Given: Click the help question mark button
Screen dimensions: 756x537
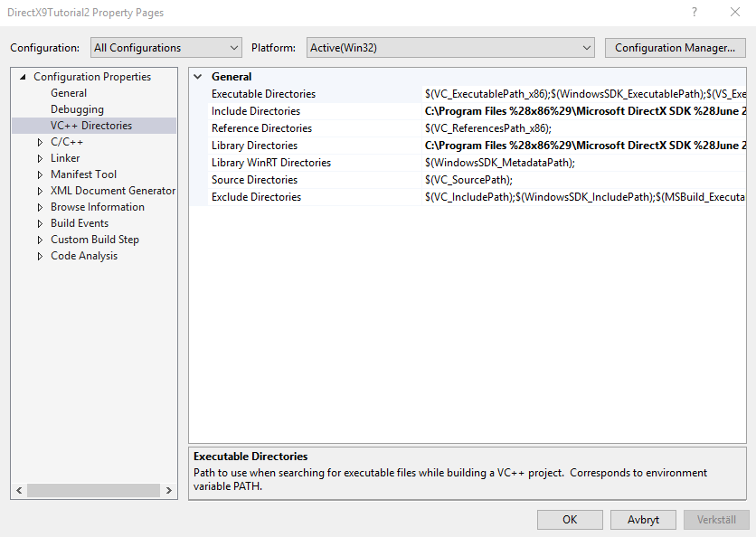Looking at the screenshot, I should 695,12.
